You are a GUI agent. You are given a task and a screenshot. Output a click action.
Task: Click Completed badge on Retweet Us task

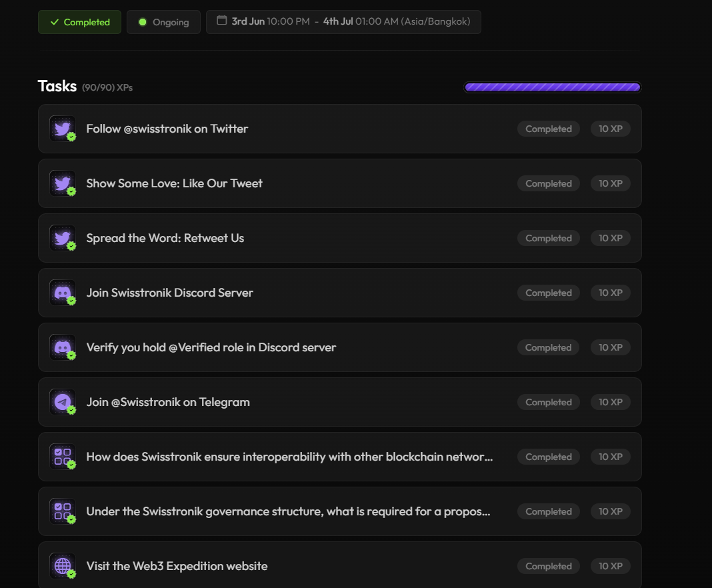point(548,238)
